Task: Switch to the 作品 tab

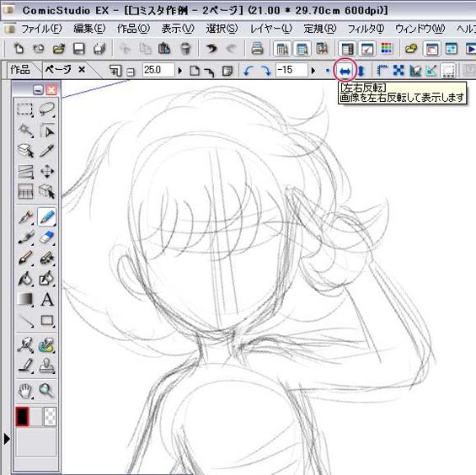Action: [20, 70]
